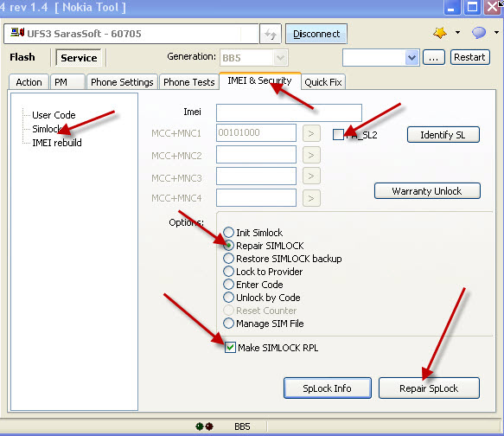Click the > button beside MCC+MNC1
The image size is (504, 436).
click(311, 133)
